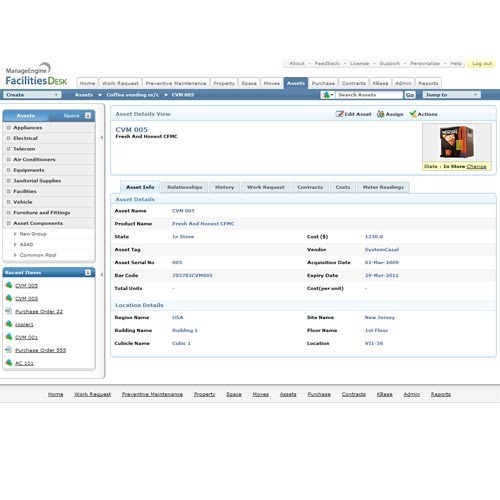Open the Contracts tab in asset details
Viewport: 500px width, 500px height.
pos(310,187)
